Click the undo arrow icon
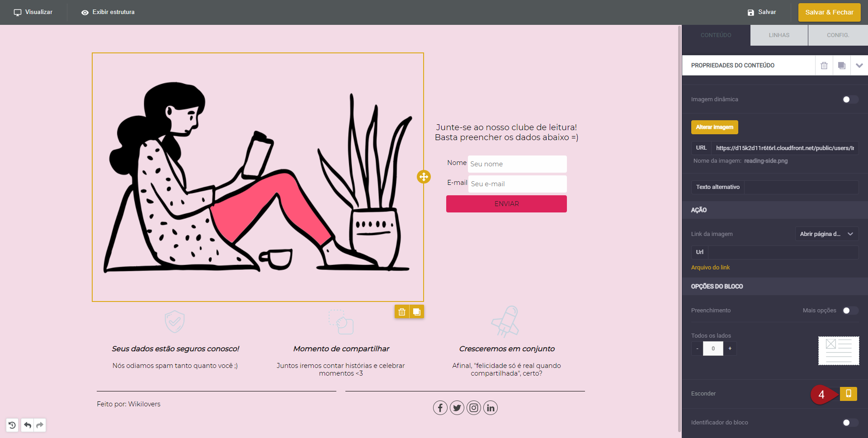This screenshot has height=438, width=868. tap(28, 425)
